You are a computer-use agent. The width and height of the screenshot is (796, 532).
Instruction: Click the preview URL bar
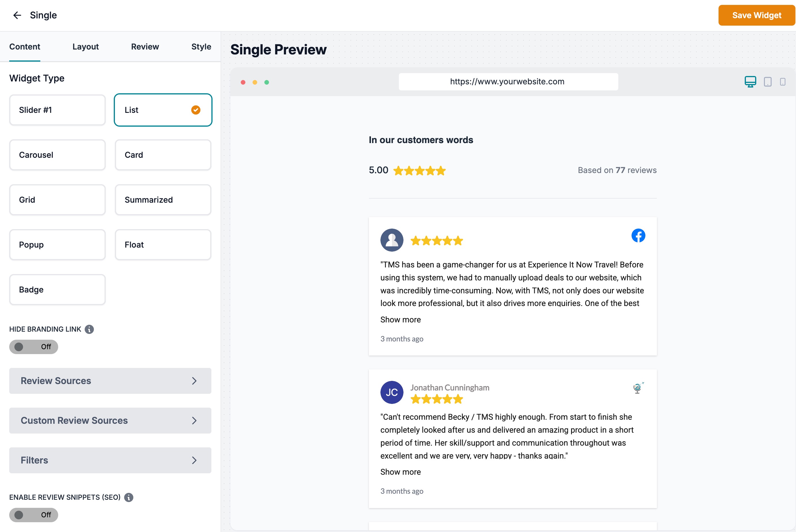point(508,81)
